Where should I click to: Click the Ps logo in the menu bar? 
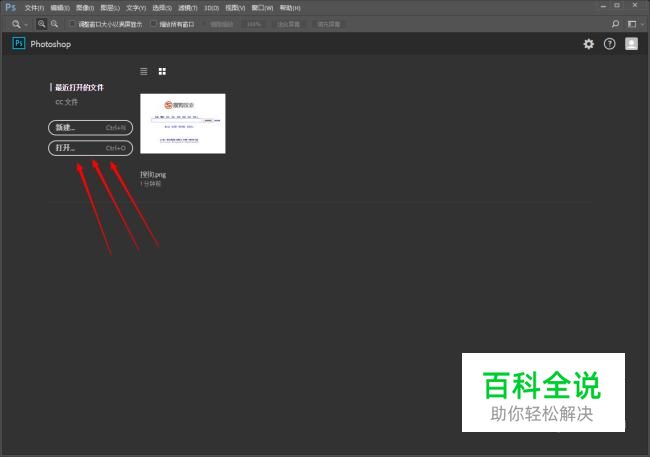[x=10, y=7]
